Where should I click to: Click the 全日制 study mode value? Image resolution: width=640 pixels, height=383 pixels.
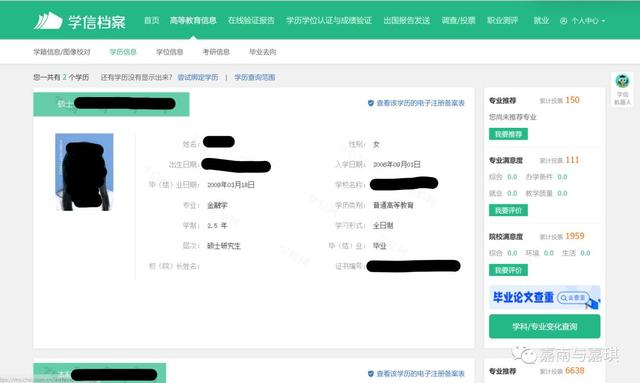383,225
